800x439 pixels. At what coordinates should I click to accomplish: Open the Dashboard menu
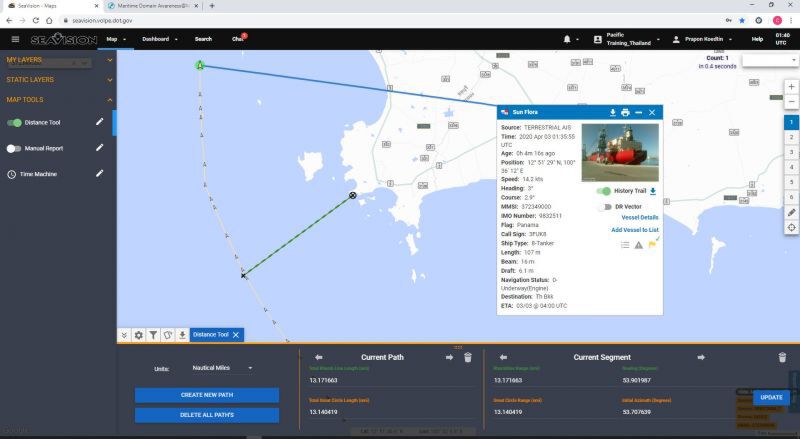(160, 39)
